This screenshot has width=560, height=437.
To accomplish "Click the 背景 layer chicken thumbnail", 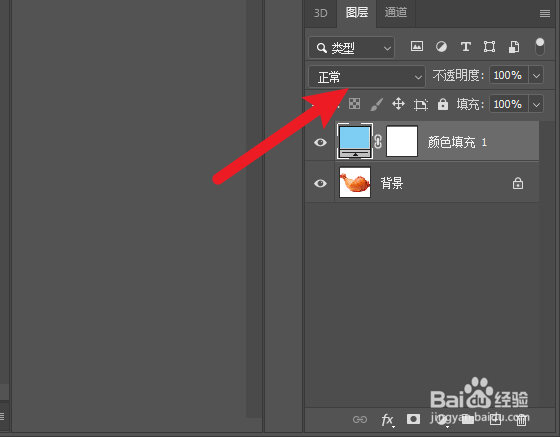I will (355, 182).
